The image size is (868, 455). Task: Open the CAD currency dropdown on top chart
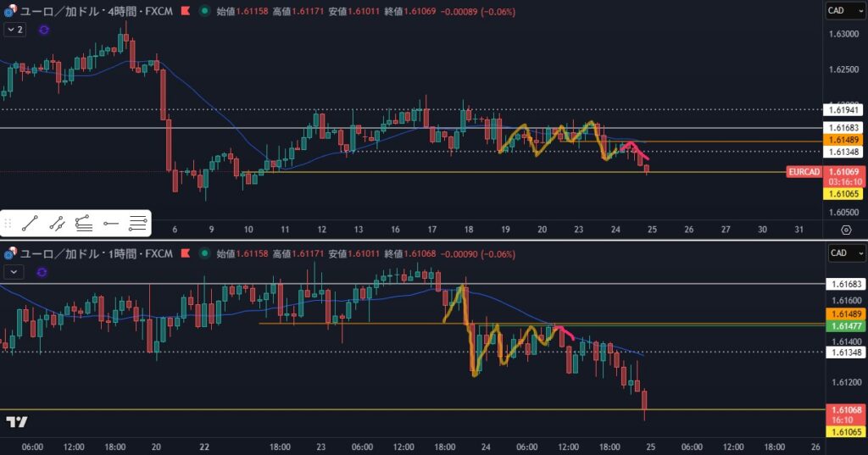click(844, 11)
